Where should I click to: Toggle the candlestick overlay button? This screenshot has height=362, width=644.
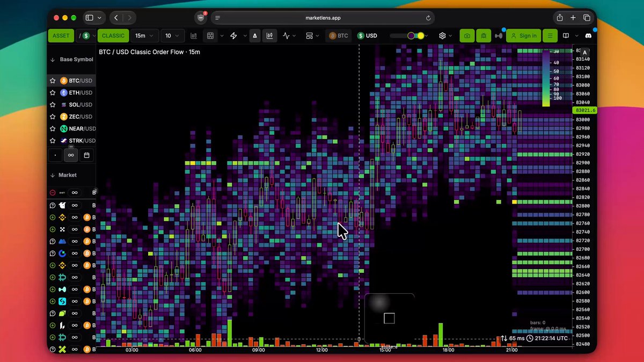(x=269, y=36)
